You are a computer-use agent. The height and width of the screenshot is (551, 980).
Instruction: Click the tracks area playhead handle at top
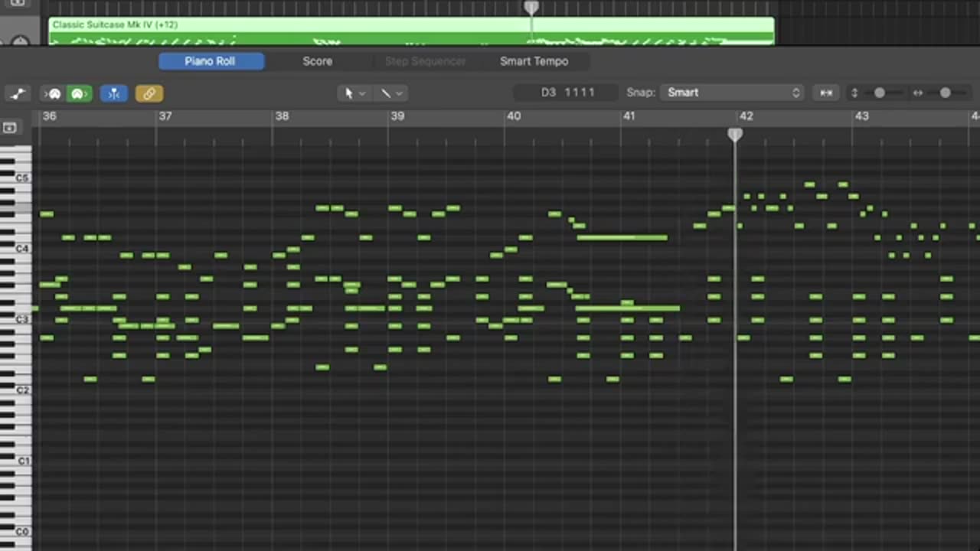(x=531, y=8)
